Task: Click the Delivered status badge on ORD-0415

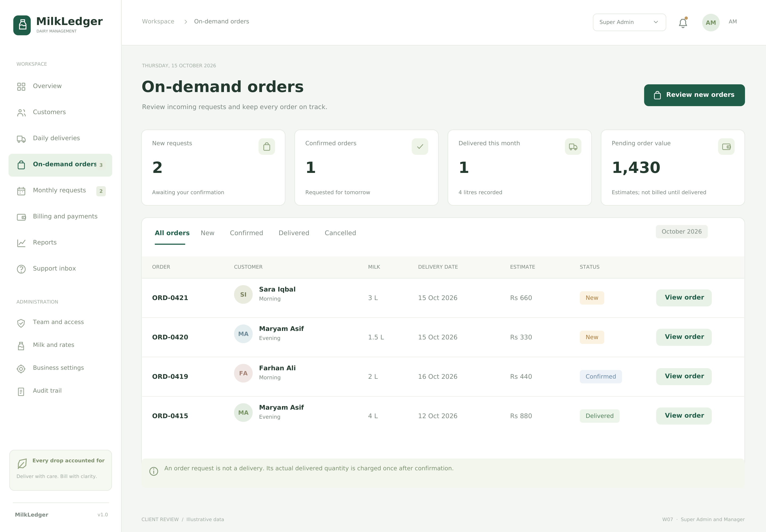Action: tap(599, 416)
